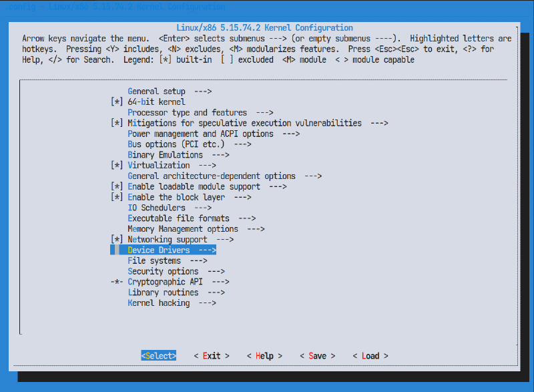534x392 pixels.
Task: Toggle Virtualization checkbox
Action: tap(117, 166)
